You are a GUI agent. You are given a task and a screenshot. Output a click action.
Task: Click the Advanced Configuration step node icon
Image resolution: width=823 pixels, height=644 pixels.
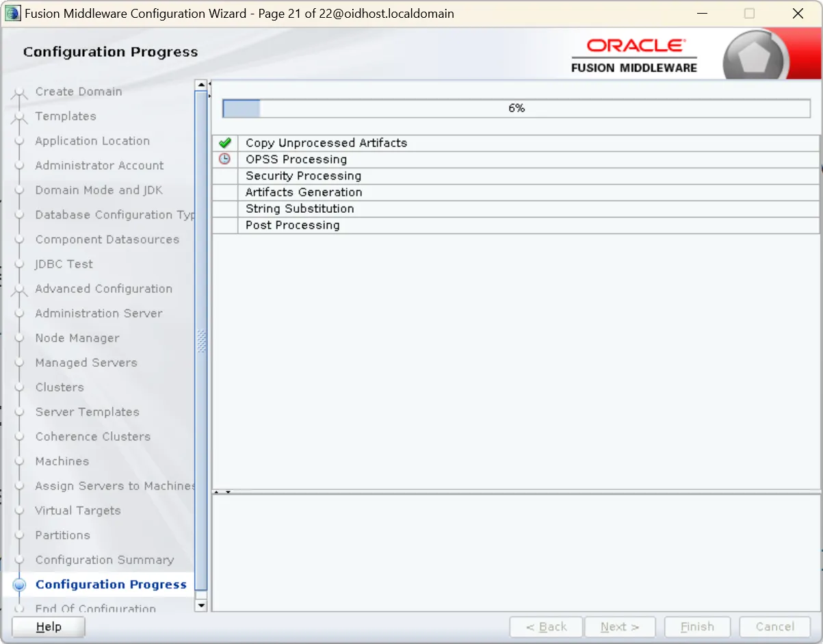[19, 292]
